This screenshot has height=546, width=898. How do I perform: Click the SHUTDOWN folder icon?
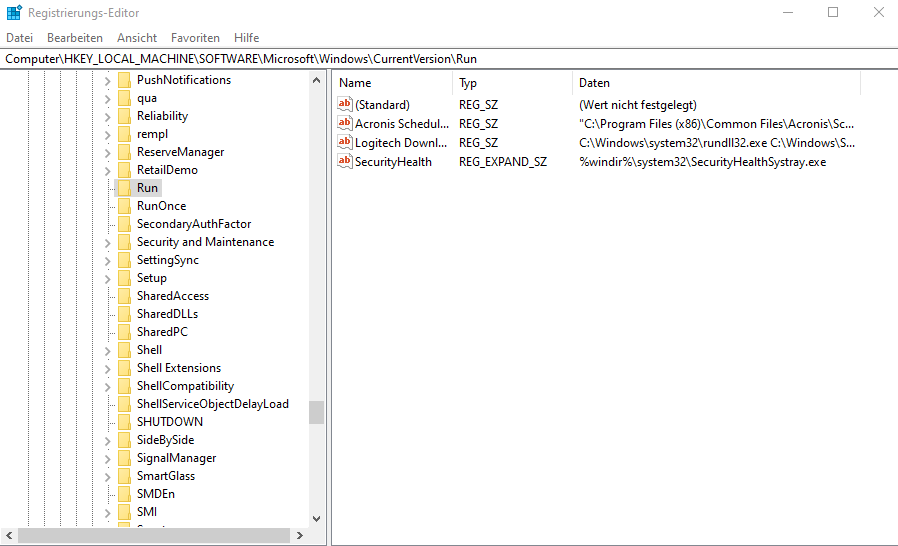pyautogui.click(x=124, y=422)
